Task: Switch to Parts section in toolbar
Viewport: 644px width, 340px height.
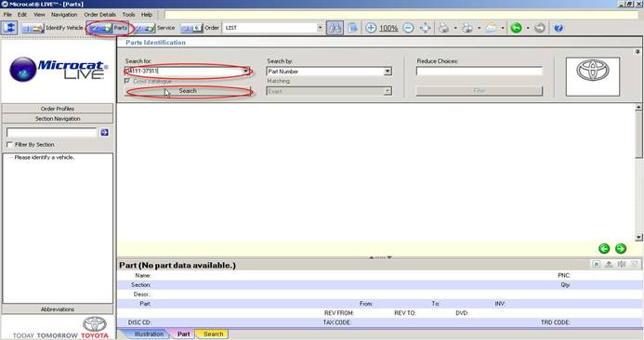Action: 108,28
